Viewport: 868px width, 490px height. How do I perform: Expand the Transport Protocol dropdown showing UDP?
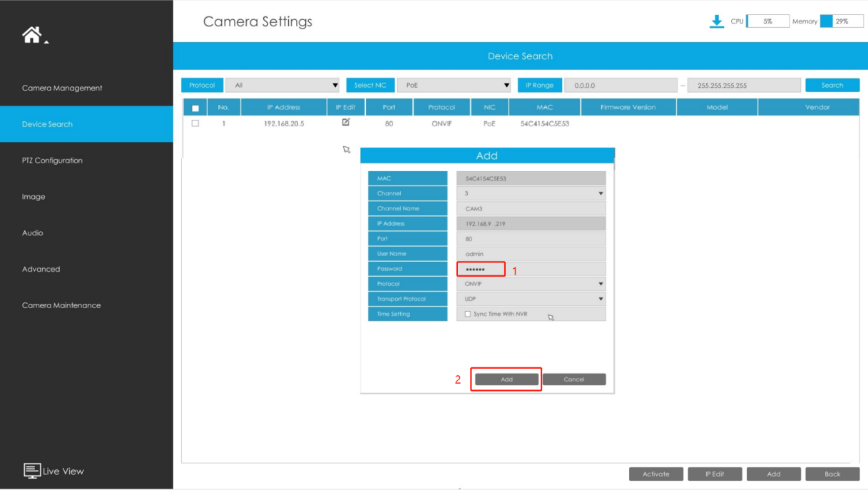[x=531, y=299]
